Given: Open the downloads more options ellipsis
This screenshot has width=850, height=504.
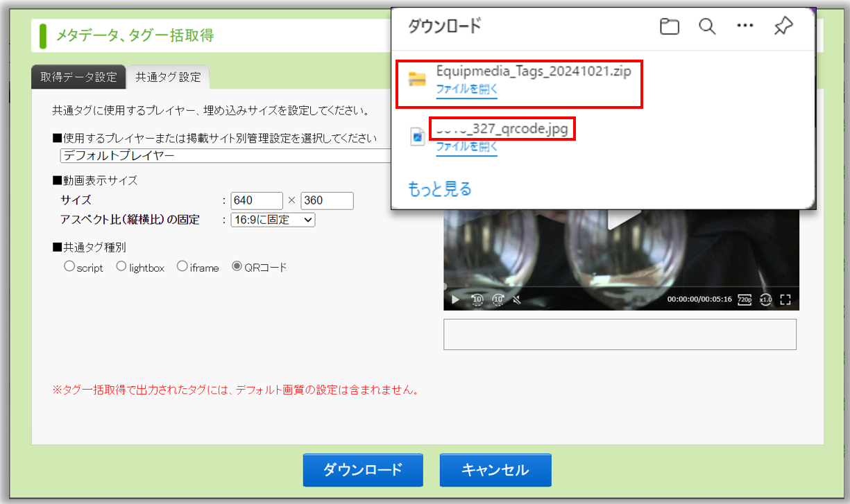Looking at the screenshot, I should point(745,27).
